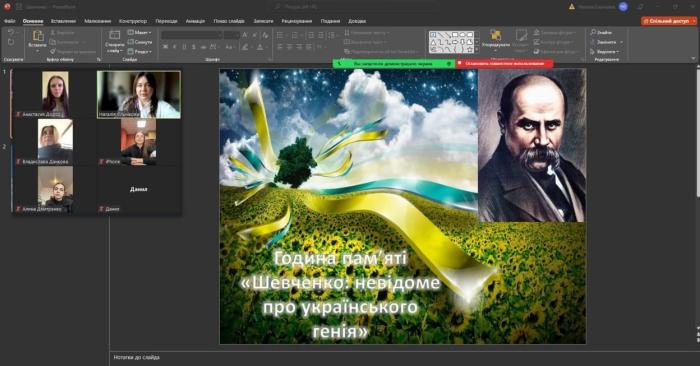Click the Paste (Вставити) clipboard icon
This screenshot has height=366, width=700.
[x=38, y=36]
